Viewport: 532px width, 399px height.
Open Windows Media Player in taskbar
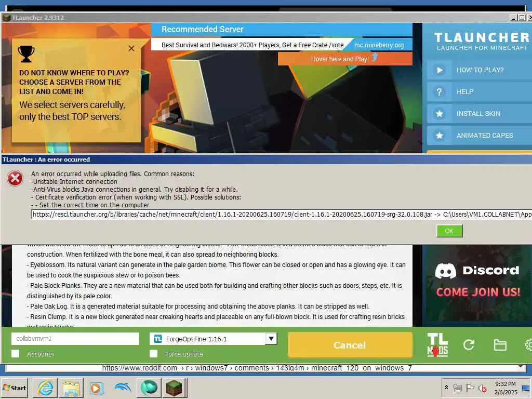[x=96, y=388]
